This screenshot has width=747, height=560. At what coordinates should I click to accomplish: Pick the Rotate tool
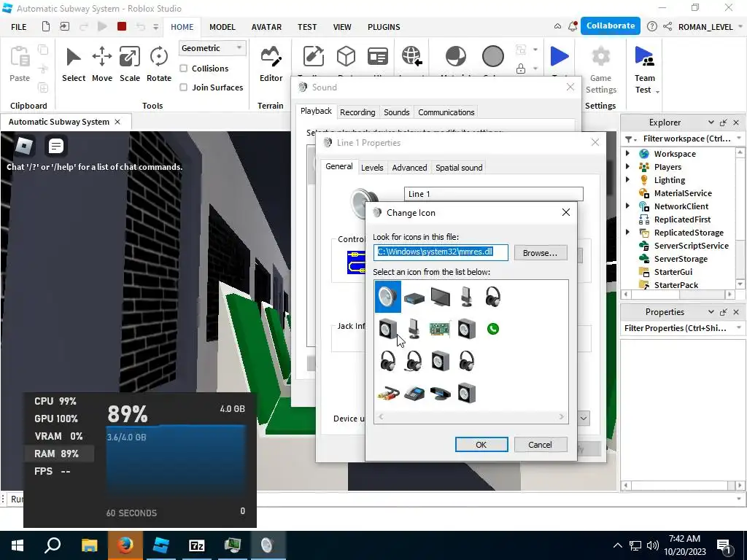click(158, 65)
